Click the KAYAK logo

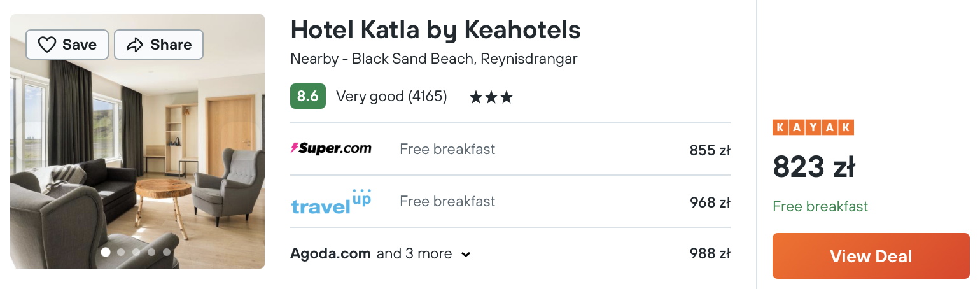pyautogui.click(x=813, y=127)
